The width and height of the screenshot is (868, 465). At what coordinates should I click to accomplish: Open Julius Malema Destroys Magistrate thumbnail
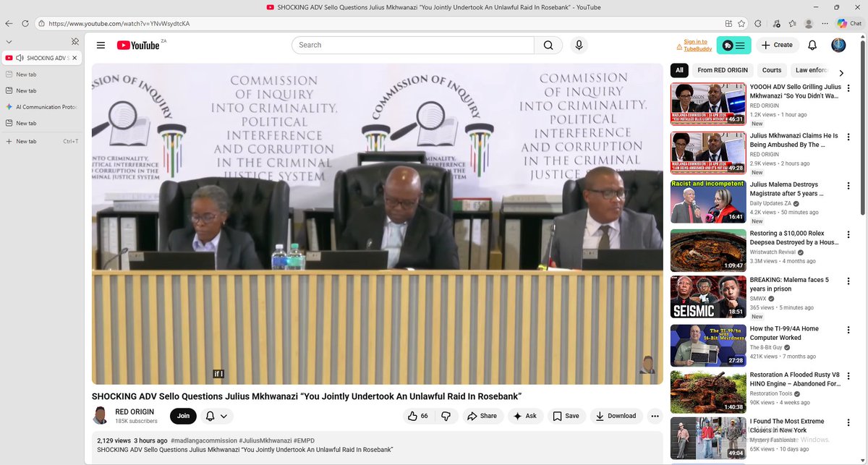click(708, 202)
